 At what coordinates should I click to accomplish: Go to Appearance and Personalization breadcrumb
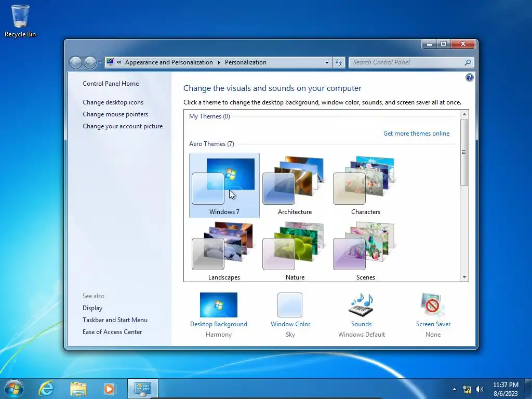tap(169, 62)
